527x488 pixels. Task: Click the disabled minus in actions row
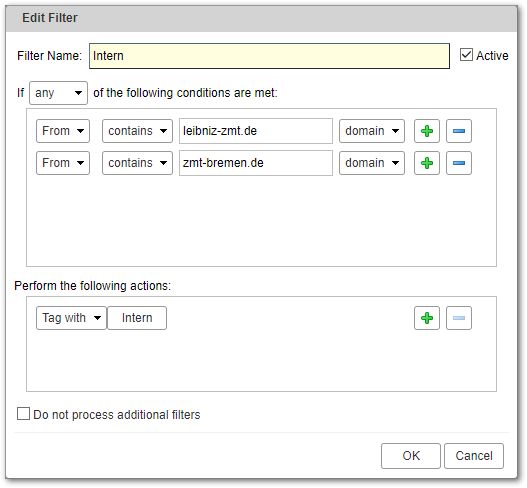coord(459,318)
